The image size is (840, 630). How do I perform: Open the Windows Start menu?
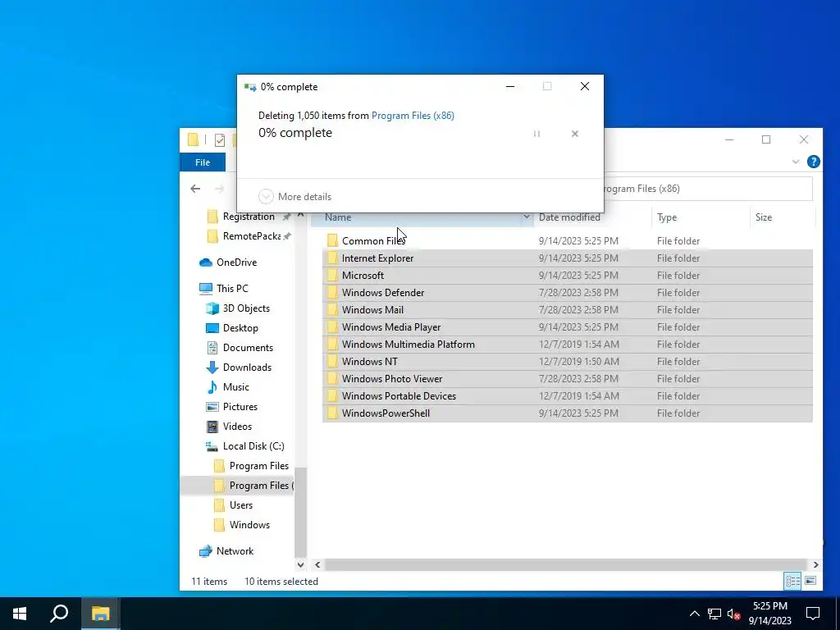click(20, 614)
